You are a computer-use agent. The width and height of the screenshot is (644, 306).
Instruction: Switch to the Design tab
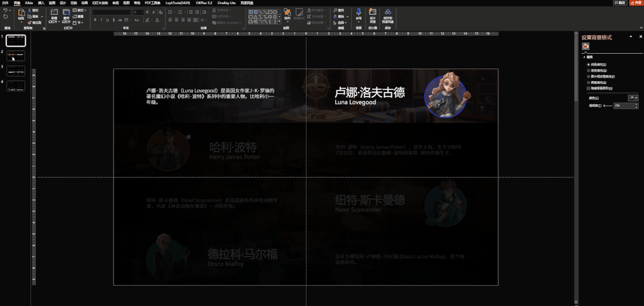63,3
